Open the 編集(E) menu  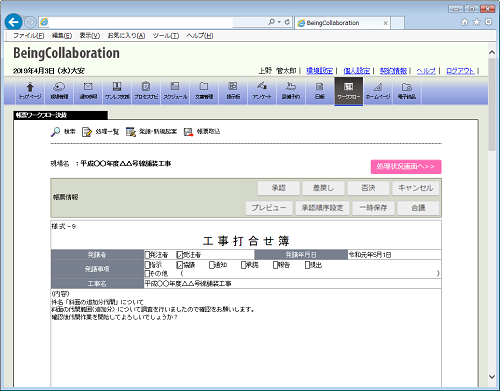pos(62,35)
